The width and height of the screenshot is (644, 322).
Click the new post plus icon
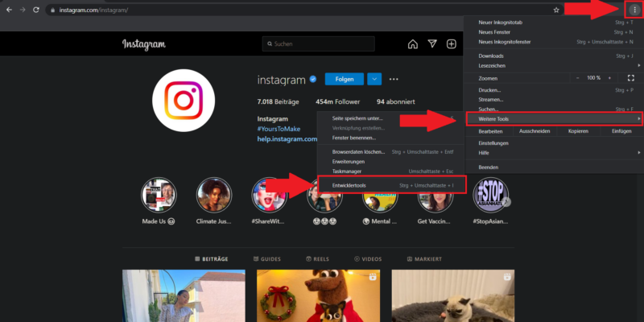[x=452, y=44]
